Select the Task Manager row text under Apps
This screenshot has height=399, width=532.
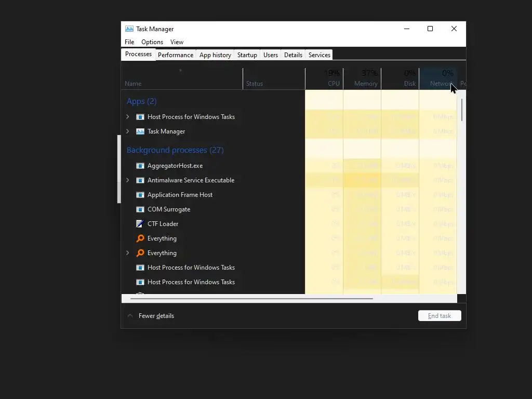coord(166,131)
